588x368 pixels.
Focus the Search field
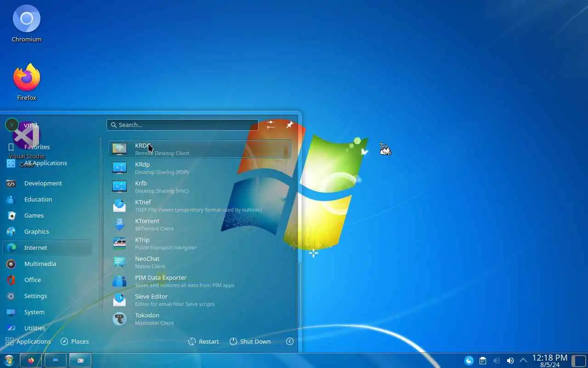click(x=182, y=125)
